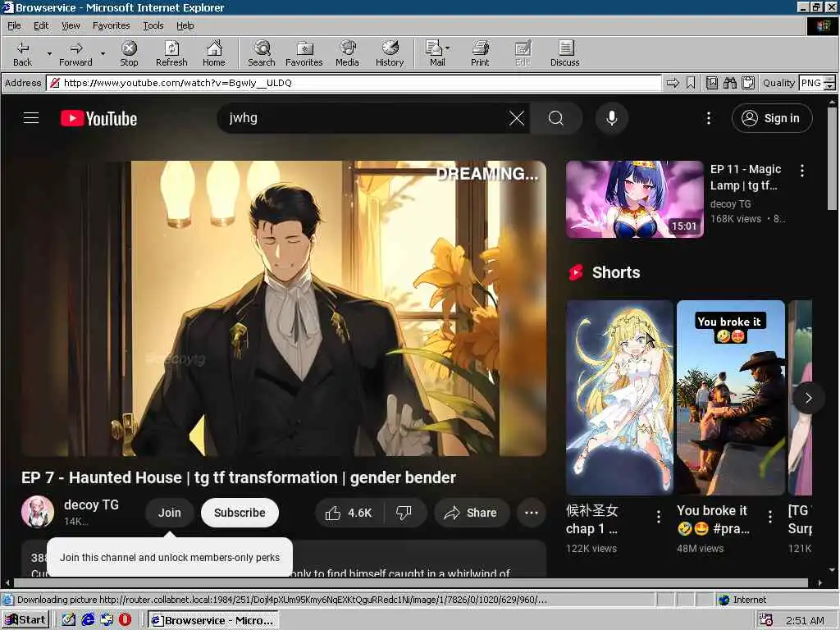Dislike the video with thumbs down
This screenshot has width=840, height=630.
(x=404, y=513)
